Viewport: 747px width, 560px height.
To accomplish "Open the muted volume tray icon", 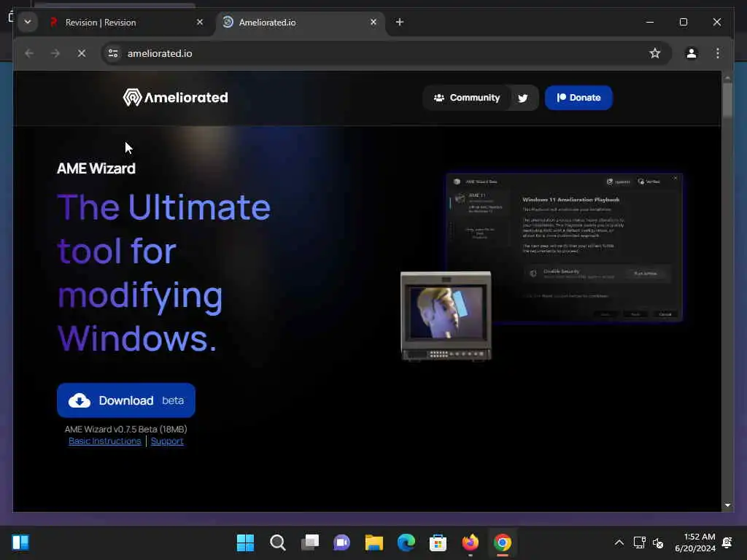I will coord(658,542).
